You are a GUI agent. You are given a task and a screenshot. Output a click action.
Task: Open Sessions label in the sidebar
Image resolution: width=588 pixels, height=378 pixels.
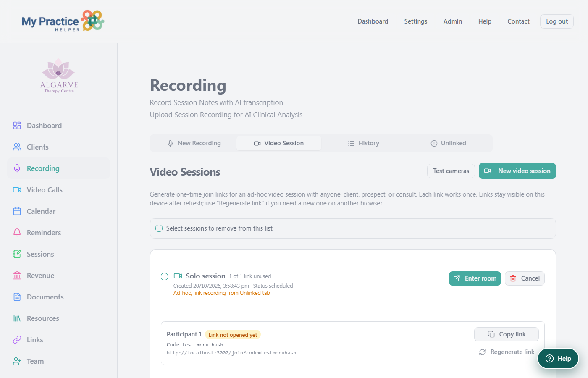point(40,254)
